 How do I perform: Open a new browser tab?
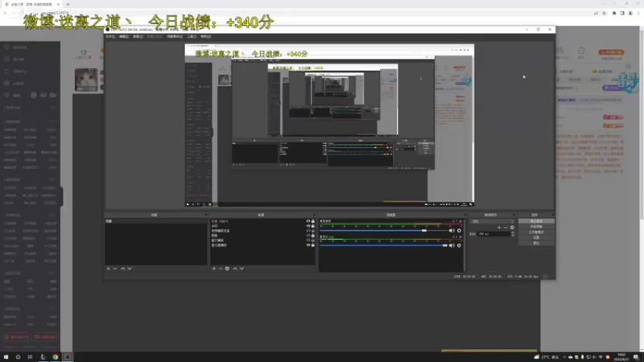point(68,4)
